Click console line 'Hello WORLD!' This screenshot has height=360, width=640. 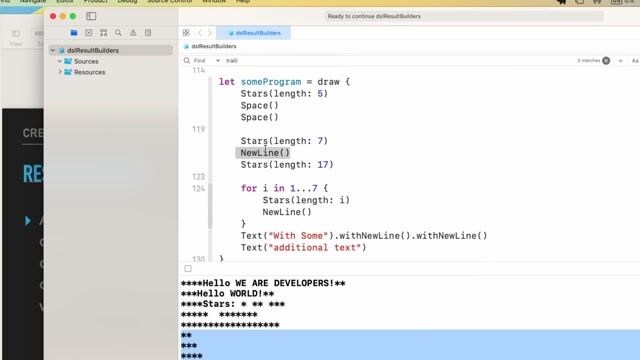click(227, 294)
